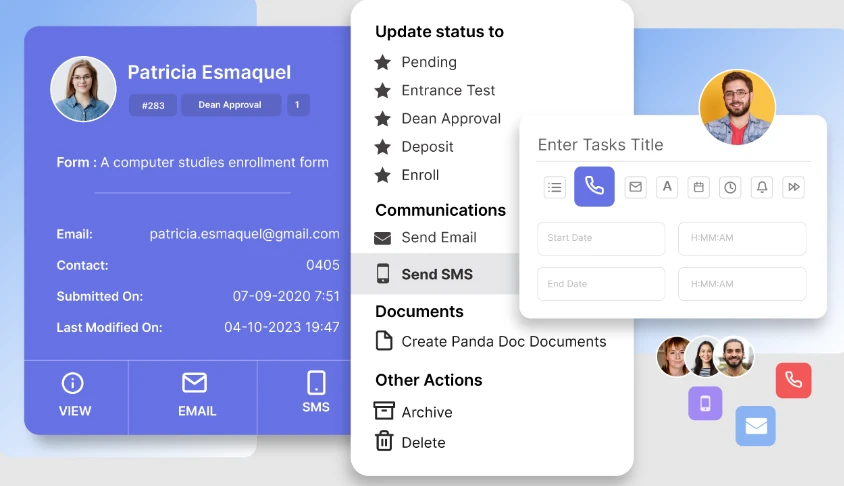
Task: Click the computer studies enrollment form text
Action: pos(214,163)
